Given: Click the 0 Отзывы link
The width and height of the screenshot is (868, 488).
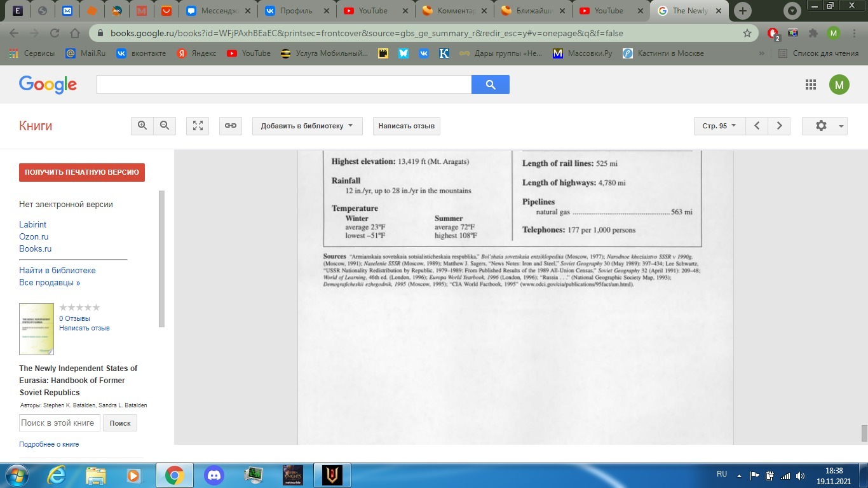Looking at the screenshot, I should point(74,318).
